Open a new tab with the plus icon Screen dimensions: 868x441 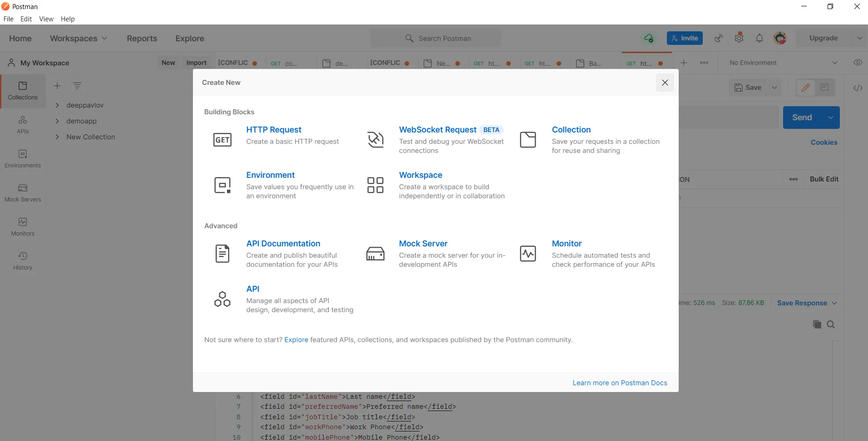(684, 63)
